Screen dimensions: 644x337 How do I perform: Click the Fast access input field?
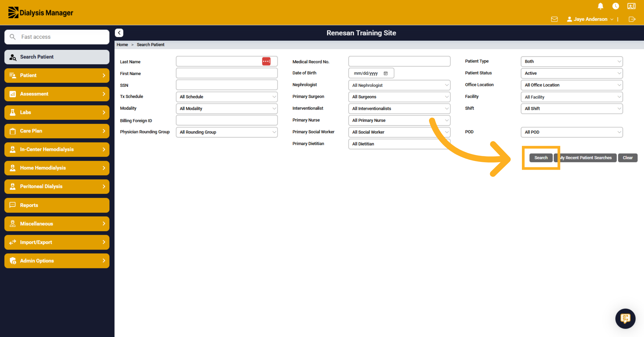pos(57,37)
